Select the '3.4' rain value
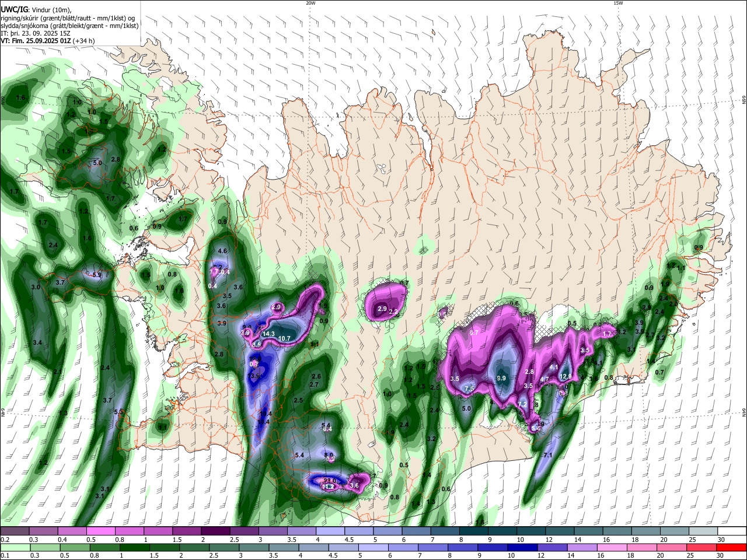Viewport: 747px width, 560px height. click(x=37, y=342)
